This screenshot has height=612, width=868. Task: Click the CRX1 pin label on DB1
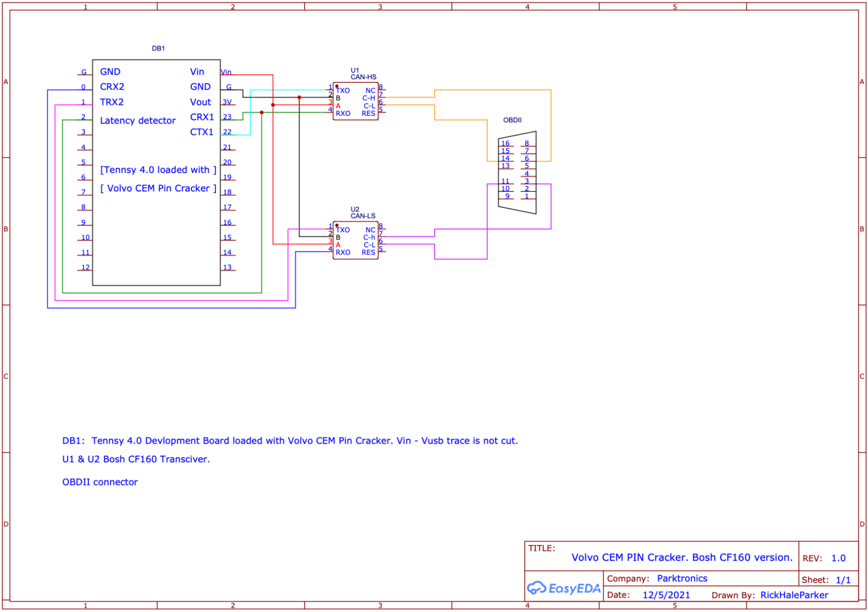coord(202,117)
